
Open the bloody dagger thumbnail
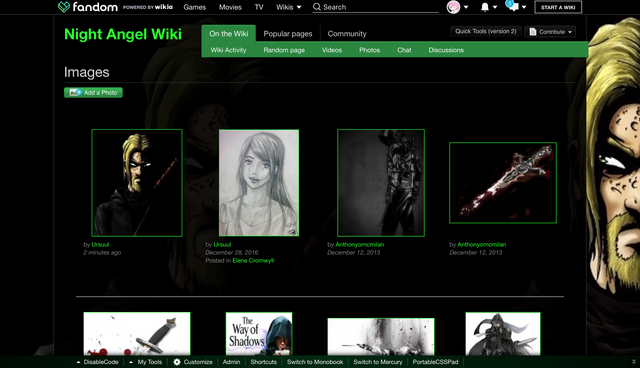503,183
